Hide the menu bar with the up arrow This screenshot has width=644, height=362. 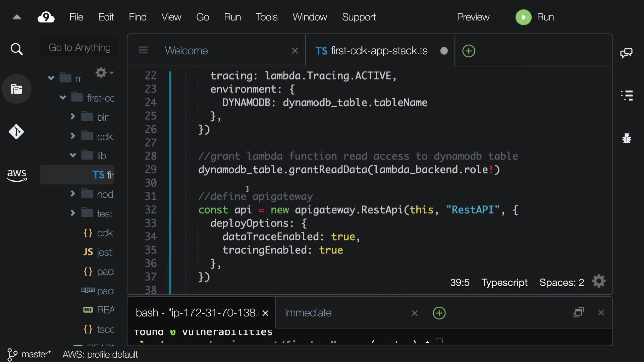pos(17,17)
